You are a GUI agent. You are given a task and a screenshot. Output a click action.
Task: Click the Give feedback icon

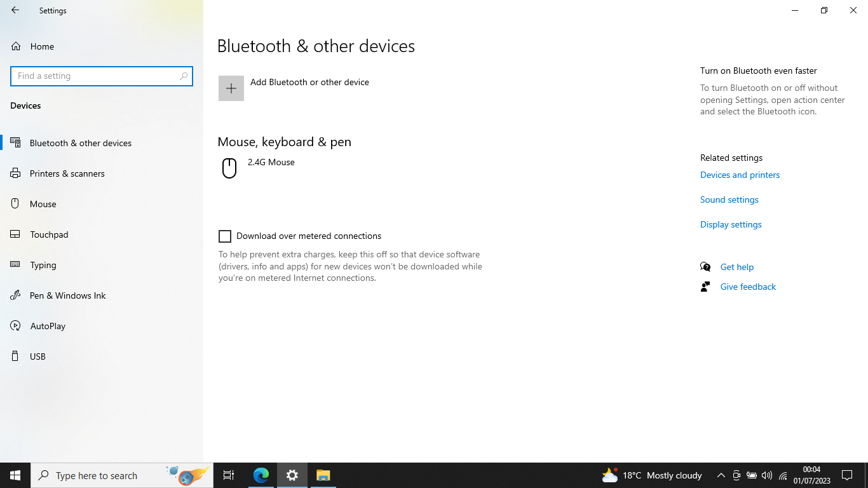pyautogui.click(x=705, y=286)
